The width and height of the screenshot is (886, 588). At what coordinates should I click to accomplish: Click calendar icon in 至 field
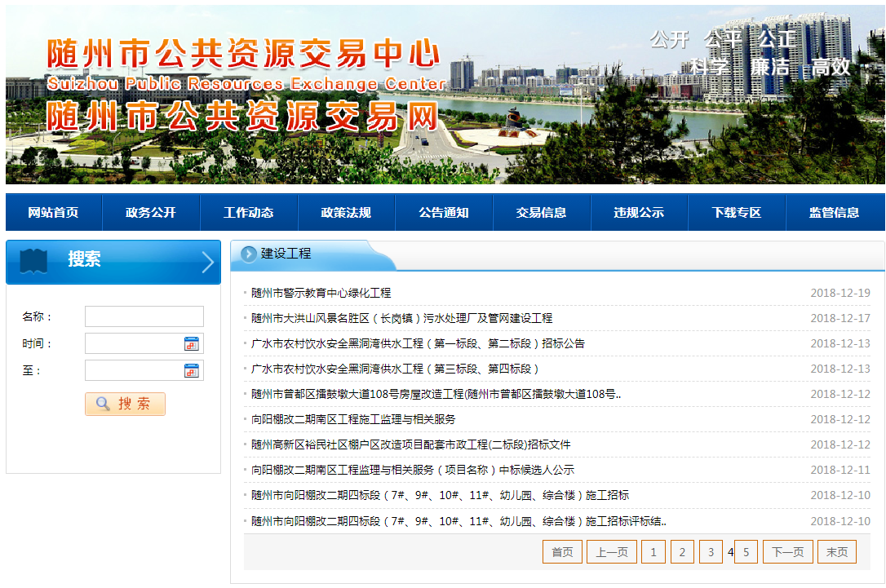pos(192,371)
